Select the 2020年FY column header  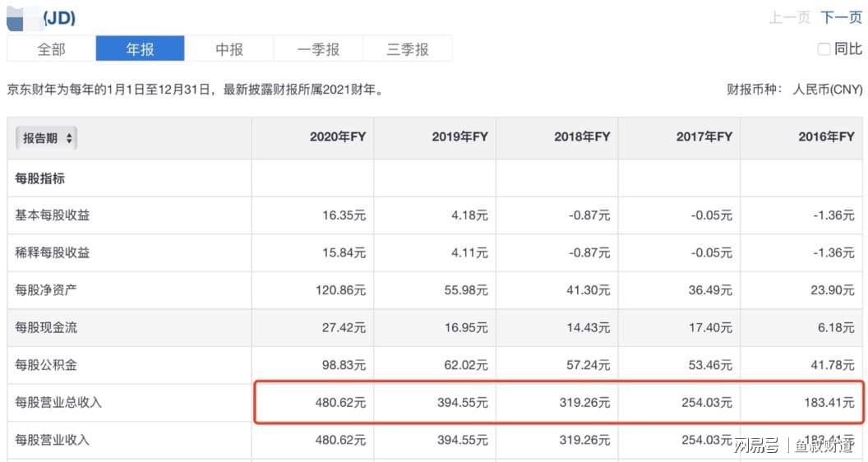(338, 136)
